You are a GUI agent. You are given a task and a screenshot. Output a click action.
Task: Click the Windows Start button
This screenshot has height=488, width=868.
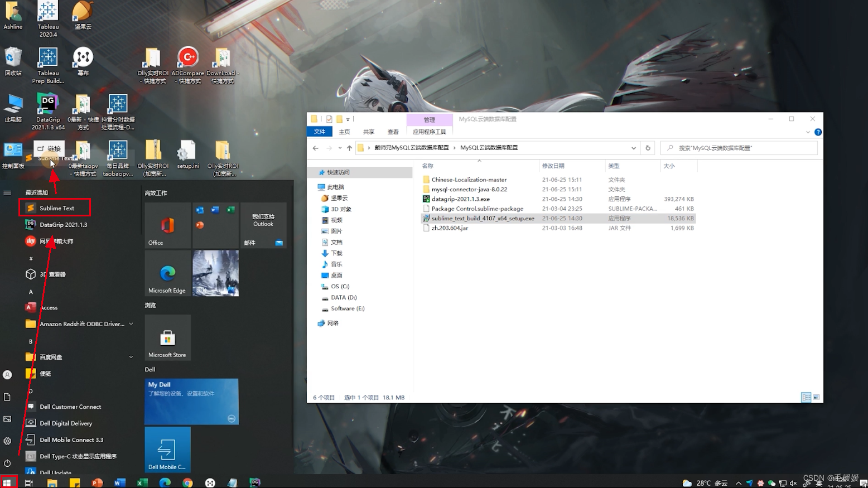[7, 482]
